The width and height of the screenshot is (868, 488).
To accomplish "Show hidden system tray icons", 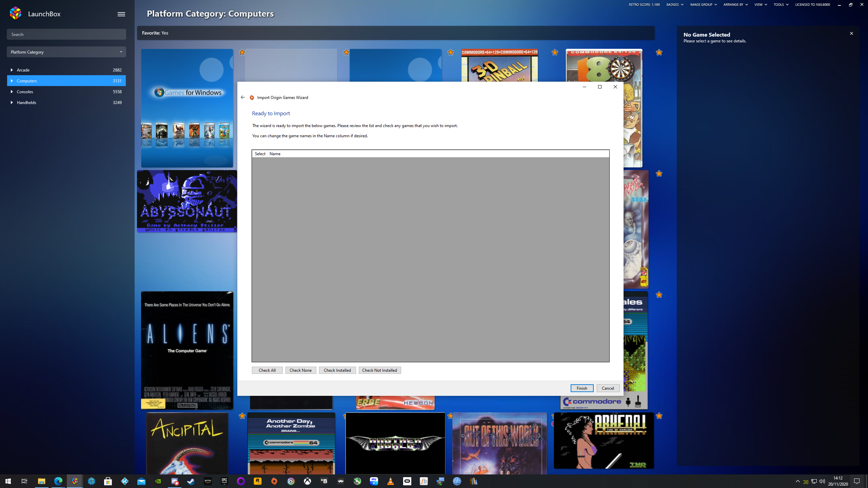I will tap(797, 481).
